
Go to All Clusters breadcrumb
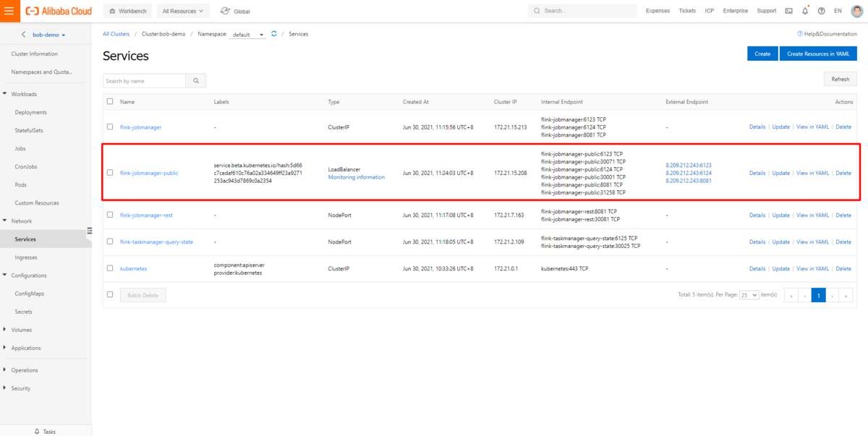116,34
